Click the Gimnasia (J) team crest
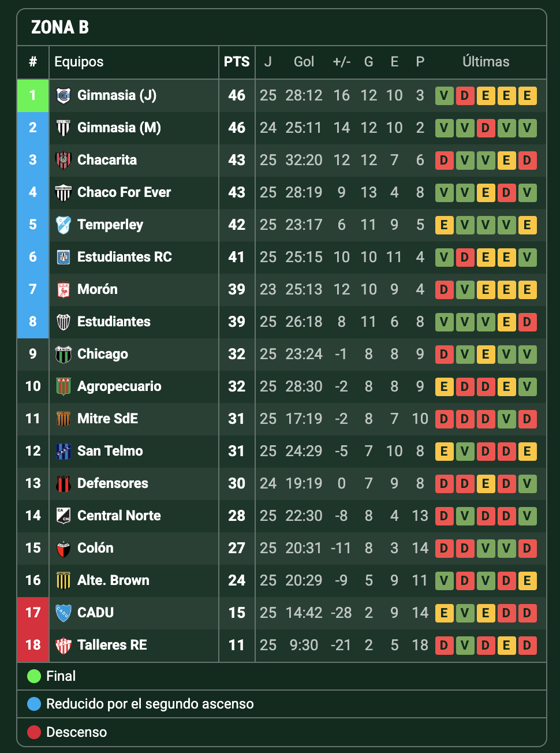The height and width of the screenshot is (753, 560). tap(64, 95)
